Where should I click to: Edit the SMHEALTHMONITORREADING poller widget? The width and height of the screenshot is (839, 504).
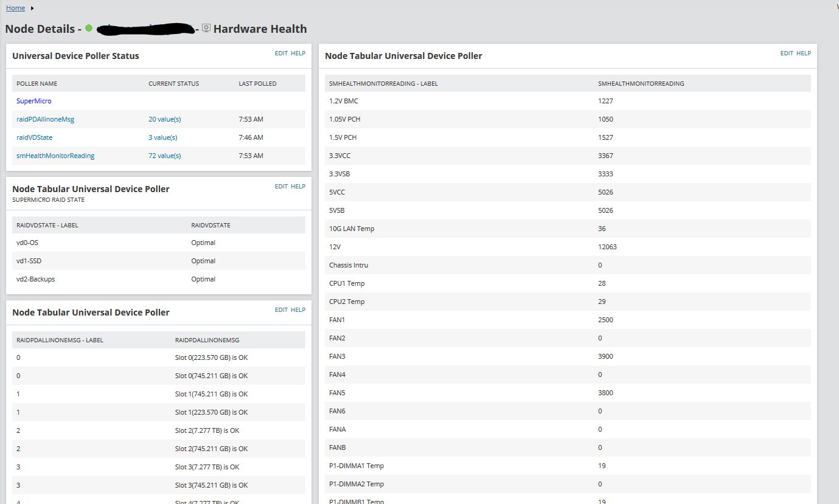pos(787,54)
